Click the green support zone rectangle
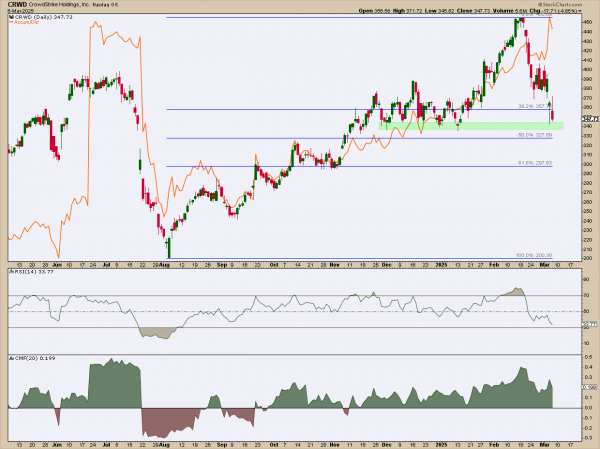The height and width of the screenshot is (449, 600). (471, 126)
